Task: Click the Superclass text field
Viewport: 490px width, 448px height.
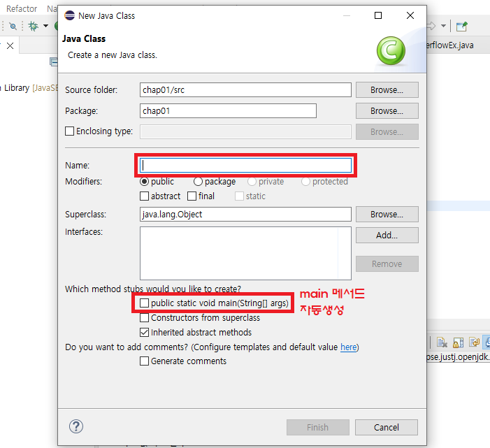Action: click(x=245, y=215)
